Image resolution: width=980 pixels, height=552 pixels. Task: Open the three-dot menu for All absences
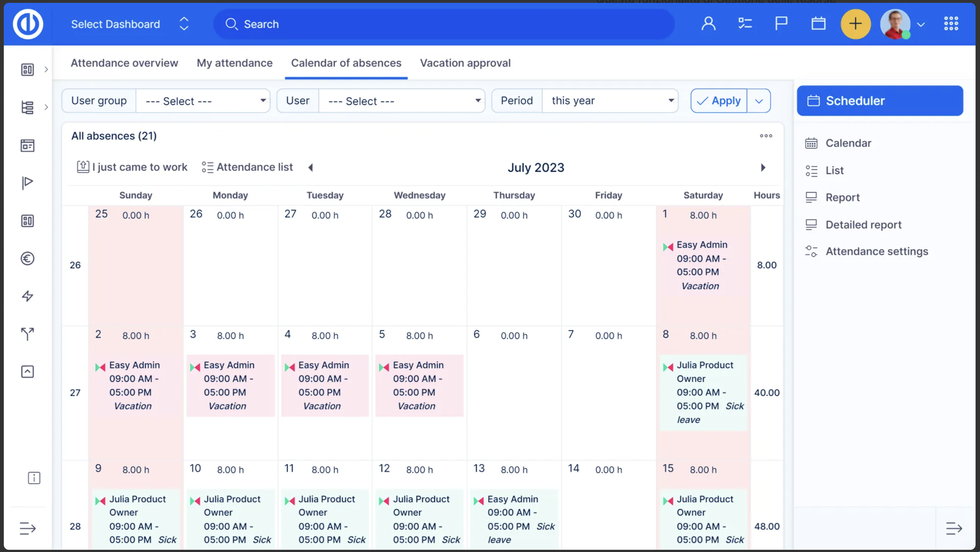[x=766, y=136]
